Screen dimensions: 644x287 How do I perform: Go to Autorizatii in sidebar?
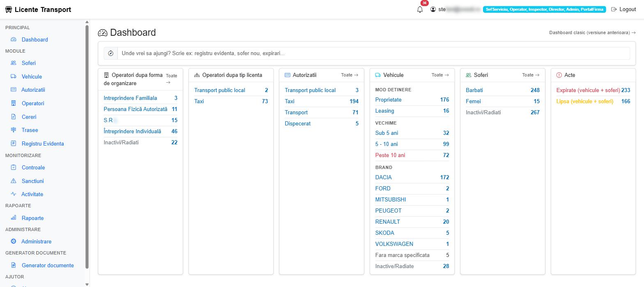[x=33, y=90]
